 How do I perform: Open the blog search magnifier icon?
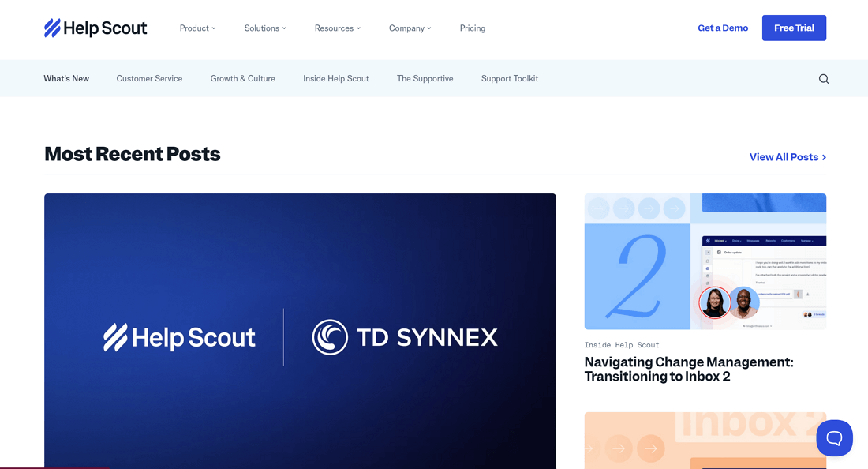824,79
